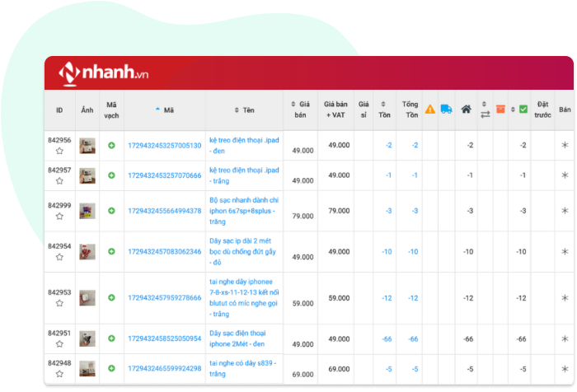Click the green plus barcode icon for 842956
The image size is (577, 392).
coord(112,146)
